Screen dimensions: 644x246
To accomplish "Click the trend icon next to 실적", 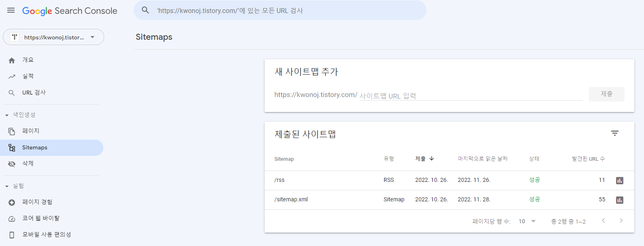I will [12, 76].
